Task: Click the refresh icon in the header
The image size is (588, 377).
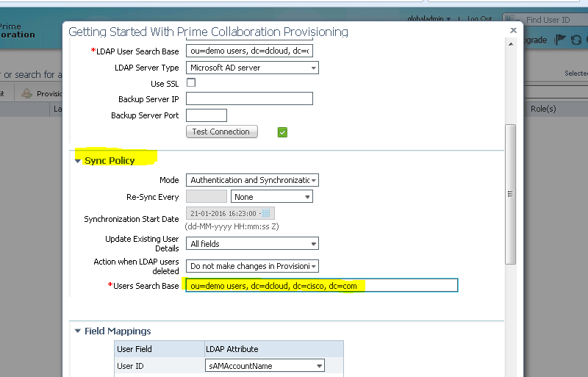Action: click(x=576, y=40)
